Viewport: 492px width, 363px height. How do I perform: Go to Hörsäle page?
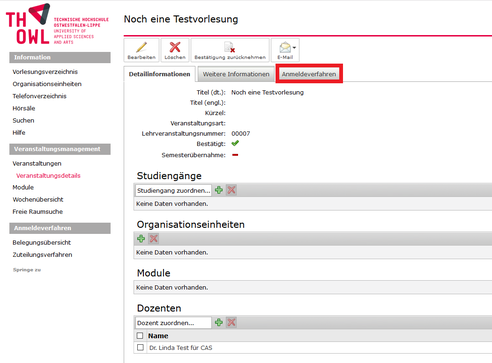tap(24, 108)
